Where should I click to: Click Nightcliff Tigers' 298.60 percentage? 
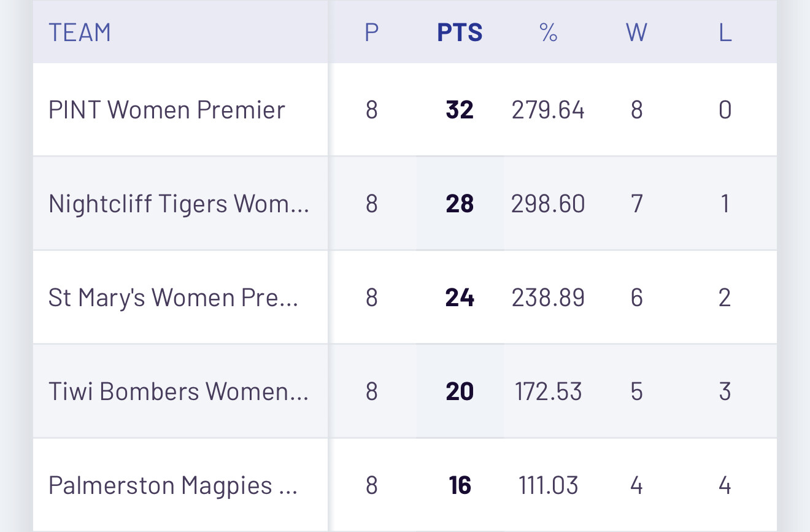[x=548, y=204]
